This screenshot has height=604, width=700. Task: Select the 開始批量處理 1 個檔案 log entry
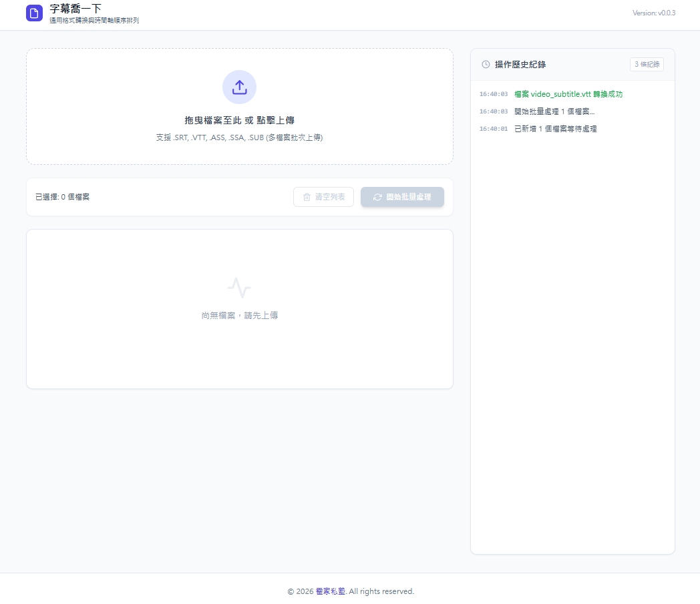point(554,111)
